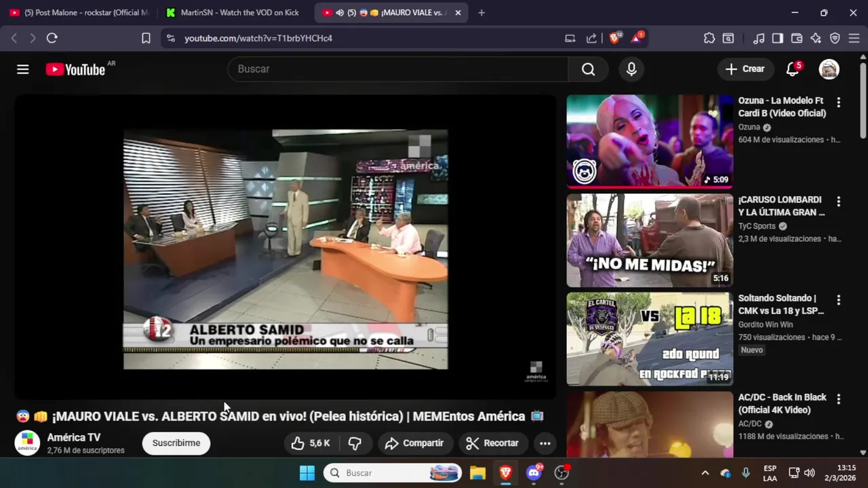
Task: Open Brave Shields lion icon
Action: point(614,39)
